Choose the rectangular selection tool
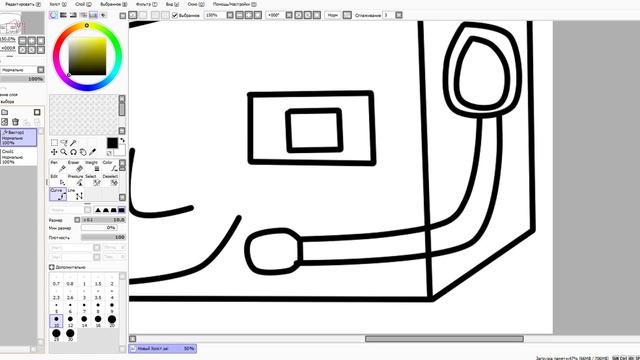Image resolution: width=640 pixels, height=360 pixels. click(x=54, y=142)
